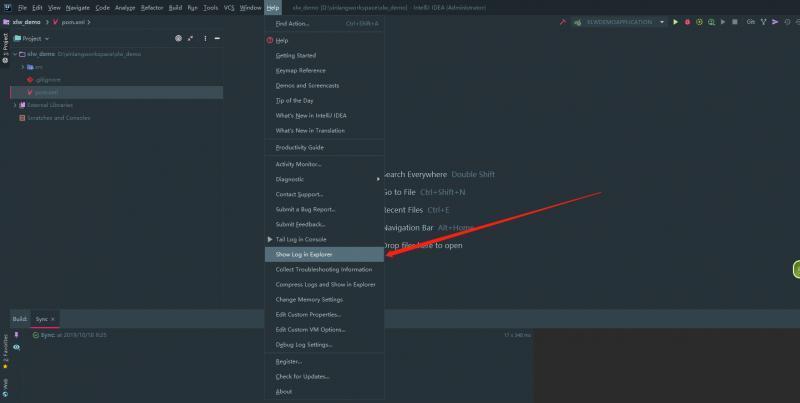The height and width of the screenshot is (403, 800).
Task: Expand the src folder in tree
Action: click(x=24, y=66)
